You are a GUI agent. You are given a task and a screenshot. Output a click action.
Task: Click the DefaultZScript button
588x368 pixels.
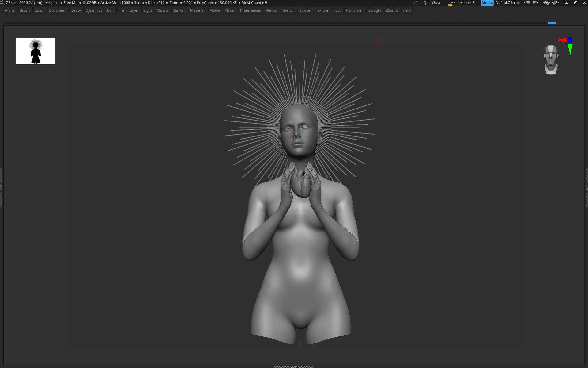507,3
